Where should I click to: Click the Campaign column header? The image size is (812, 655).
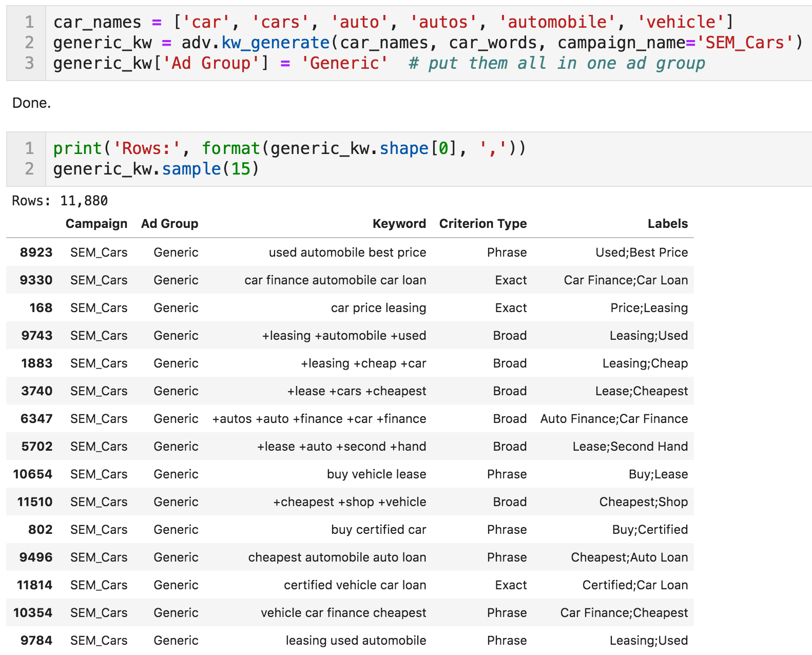(96, 224)
